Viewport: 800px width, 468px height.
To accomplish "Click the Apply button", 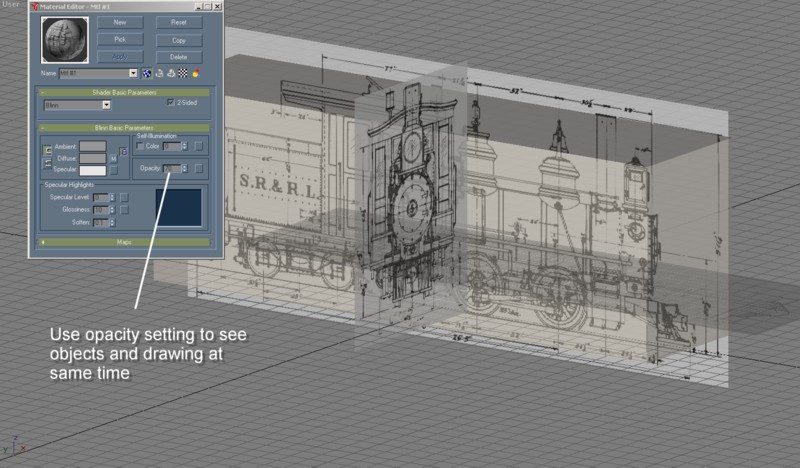I will point(120,57).
